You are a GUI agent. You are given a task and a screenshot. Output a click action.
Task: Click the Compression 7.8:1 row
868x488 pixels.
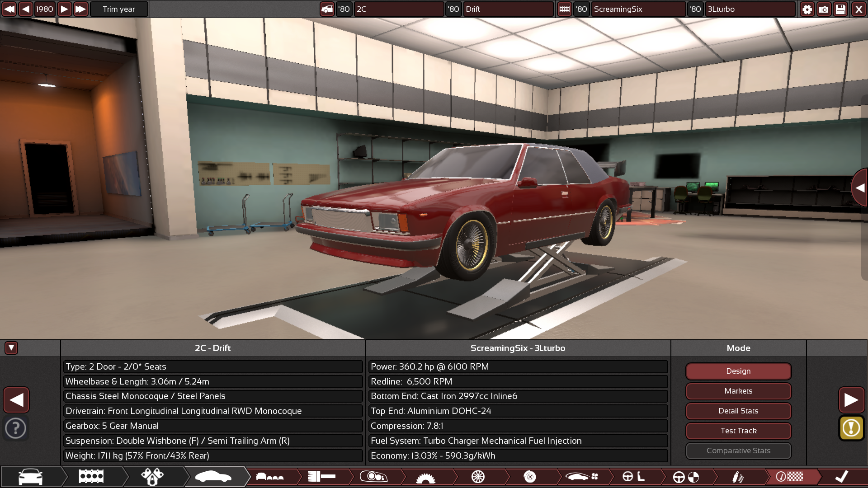pos(518,426)
